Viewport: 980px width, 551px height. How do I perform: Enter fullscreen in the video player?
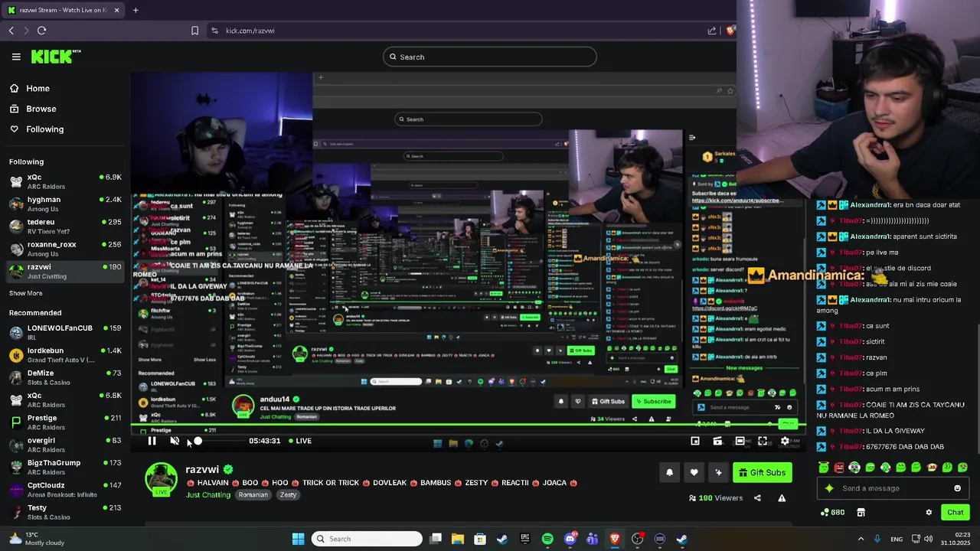click(763, 441)
